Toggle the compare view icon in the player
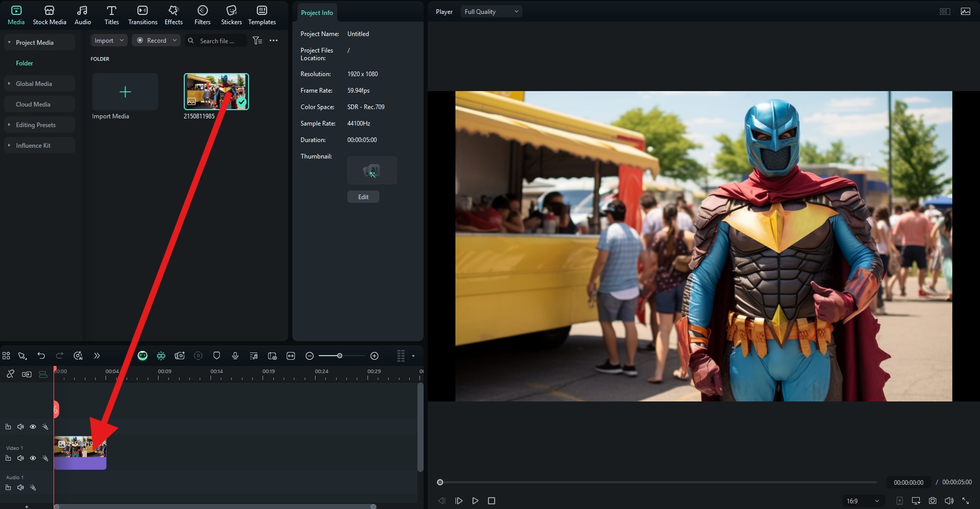 click(x=944, y=11)
